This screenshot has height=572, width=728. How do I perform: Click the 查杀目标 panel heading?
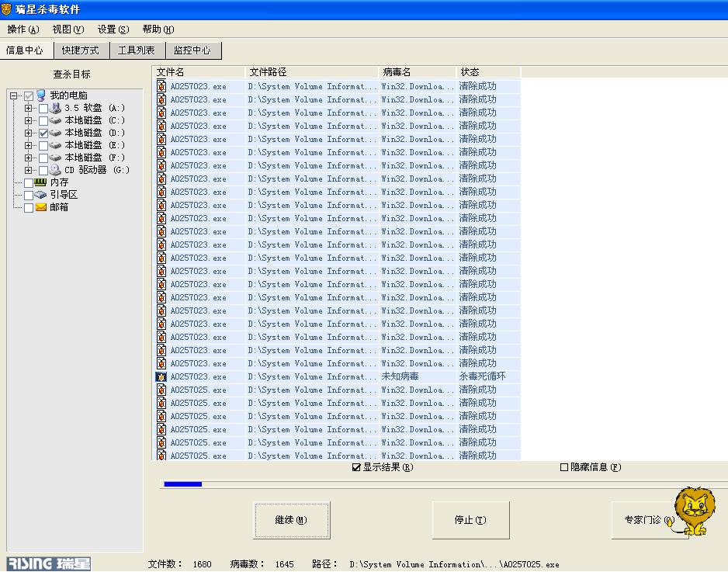pos(72,75)
